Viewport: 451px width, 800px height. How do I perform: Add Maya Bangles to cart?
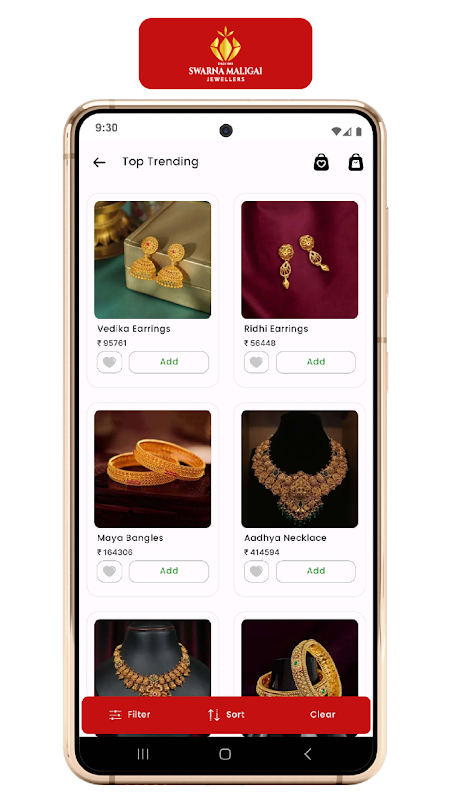pyautogui.click(x=169, y=571)
